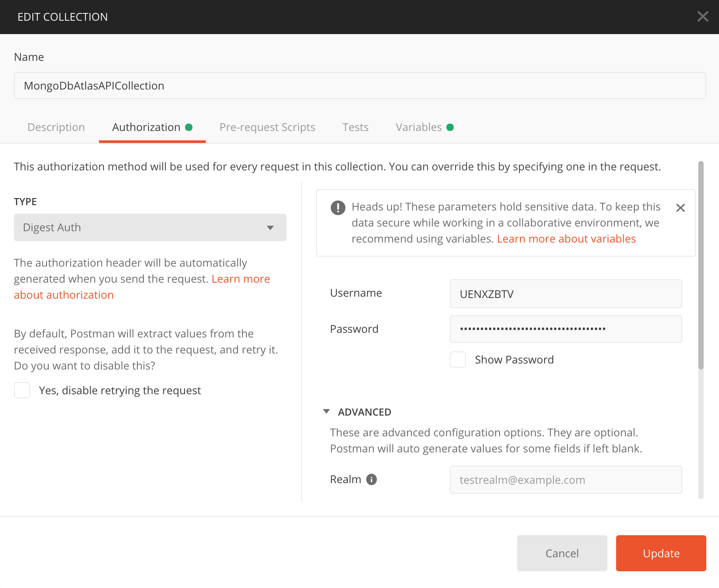The image size is (719, 588).
Task: Dismiss the sensitive data heads up notice
Action: (x=680, y=207)
